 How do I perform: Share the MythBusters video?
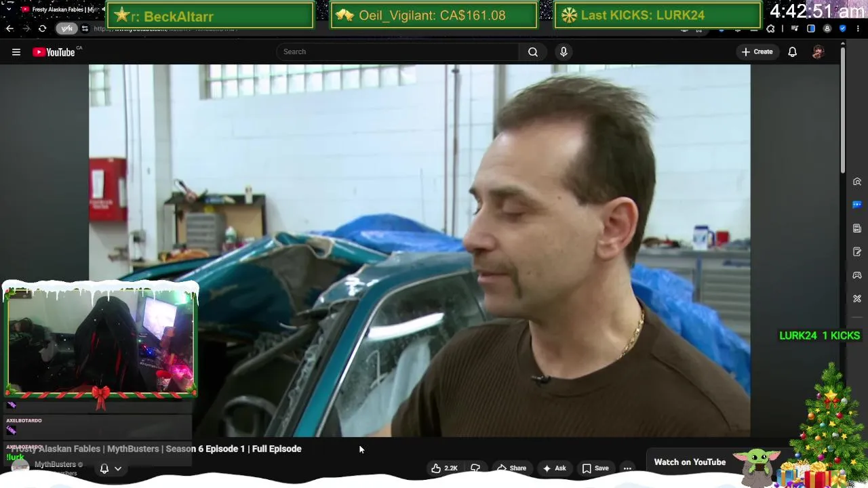click(511, 468)
